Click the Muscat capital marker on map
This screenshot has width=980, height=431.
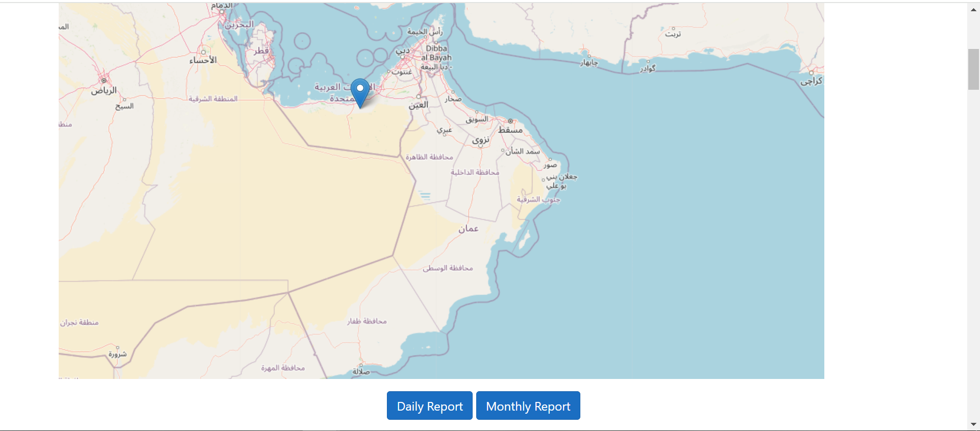(510, 121)
